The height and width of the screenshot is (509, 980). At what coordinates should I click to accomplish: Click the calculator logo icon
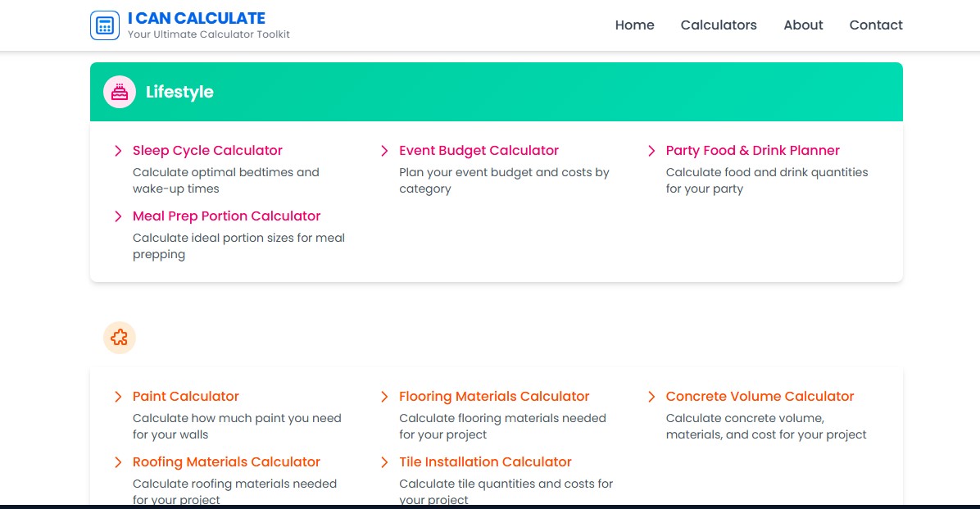[105, 25]
